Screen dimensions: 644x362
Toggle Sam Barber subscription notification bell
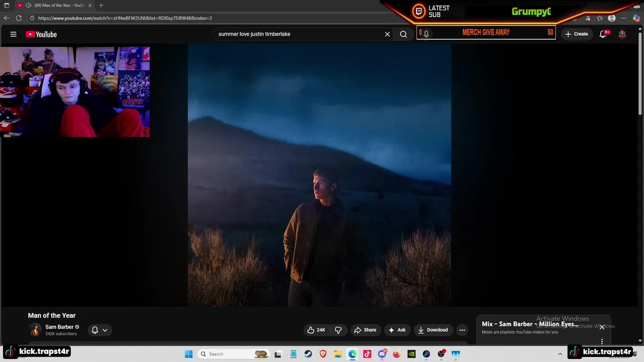(x=95, y=330)
